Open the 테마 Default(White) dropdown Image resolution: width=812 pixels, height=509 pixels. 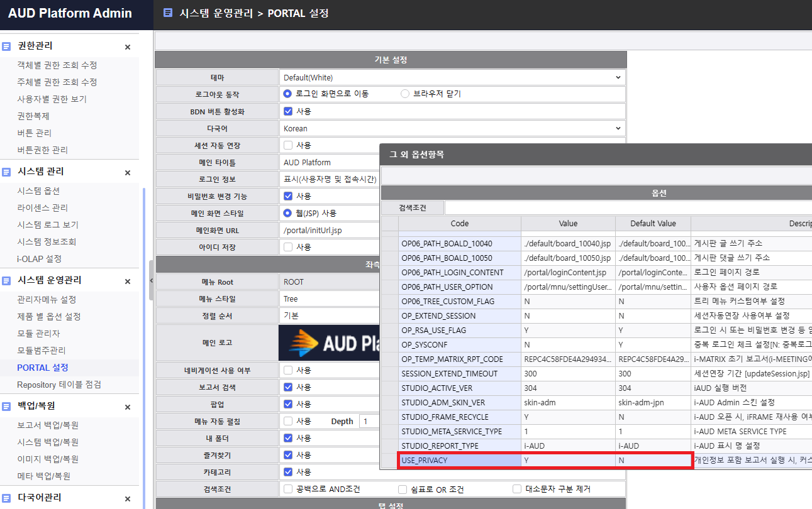(x=452, y=77)
